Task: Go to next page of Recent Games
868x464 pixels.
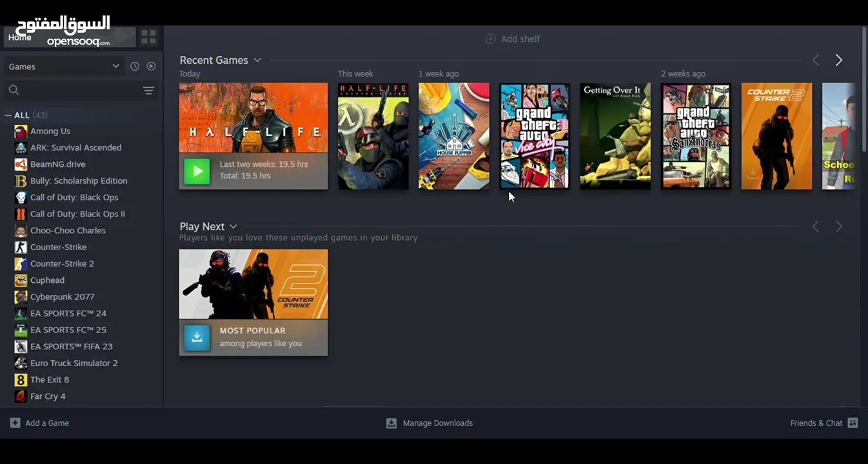Action: [838, 60]
